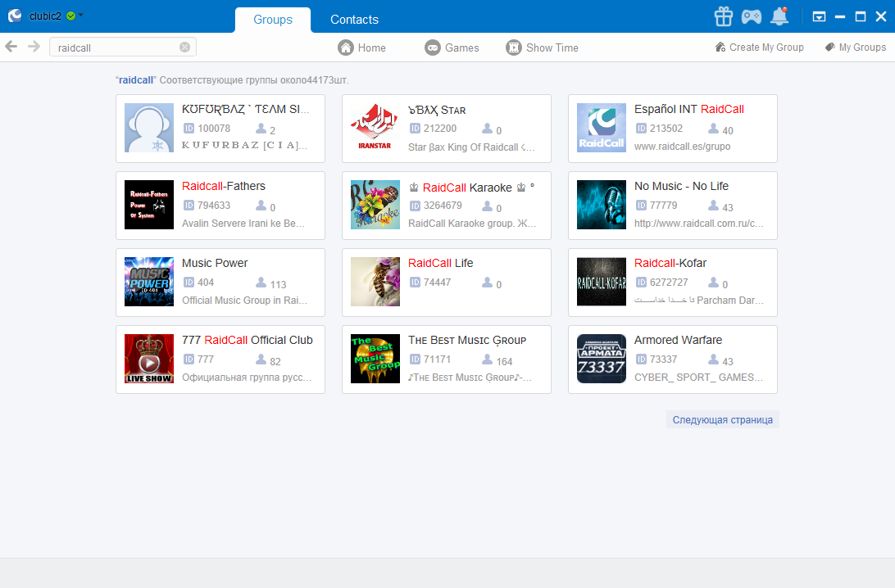Screen dimensions: 895x588
Task: Click the RaidCall Karaoke flower thumbnail
Action: [x=375, y=205]
